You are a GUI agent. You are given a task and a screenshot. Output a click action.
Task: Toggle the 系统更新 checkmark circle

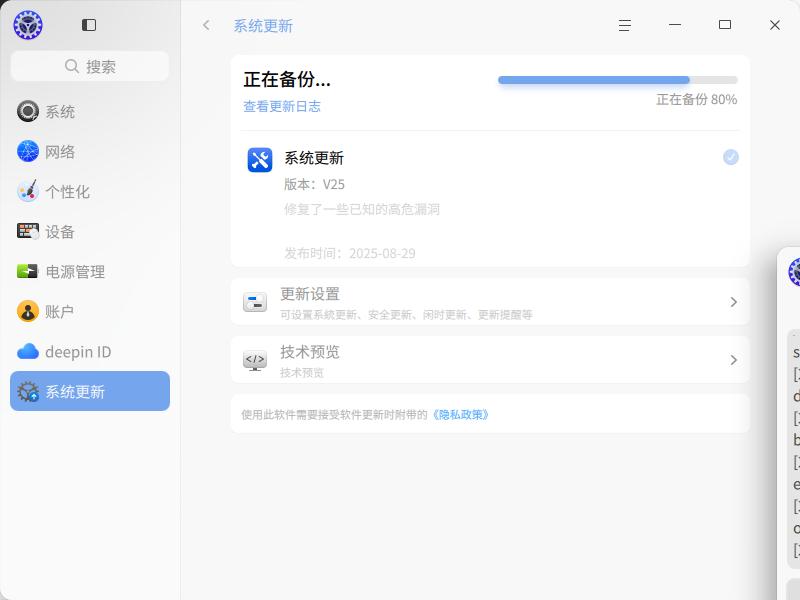731,157
